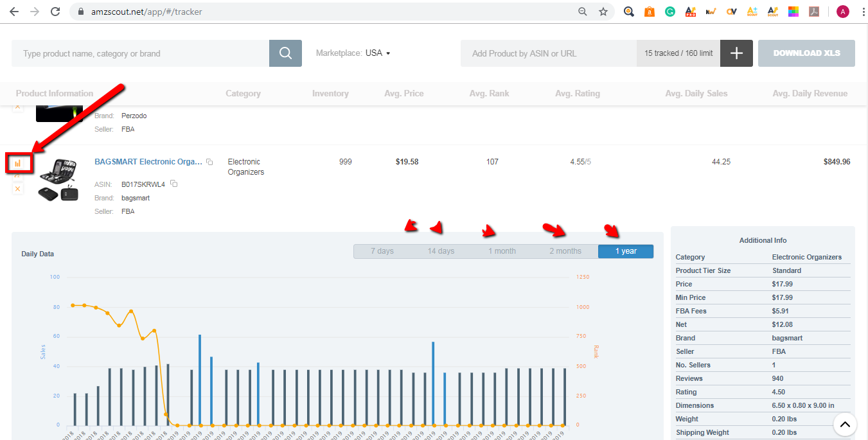Click the 15 tracked / 160 limit label
868x440 pixels.
coord(678,53)
